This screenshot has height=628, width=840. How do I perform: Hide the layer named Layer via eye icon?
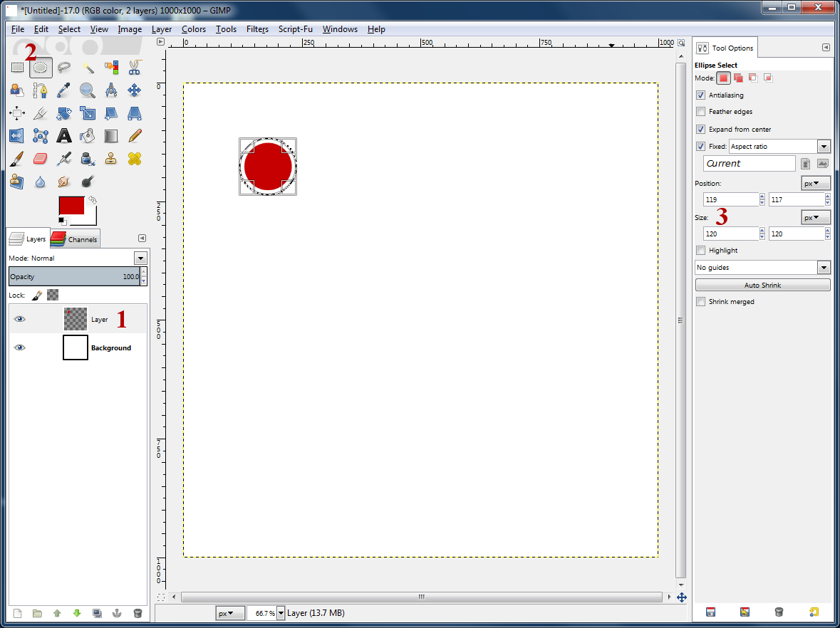click(20, 319)
